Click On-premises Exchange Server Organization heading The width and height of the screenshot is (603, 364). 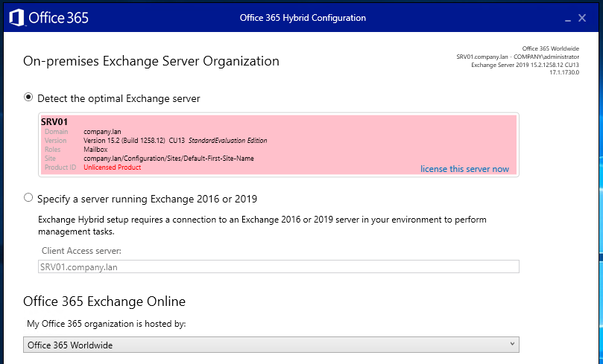pos(151,61)
